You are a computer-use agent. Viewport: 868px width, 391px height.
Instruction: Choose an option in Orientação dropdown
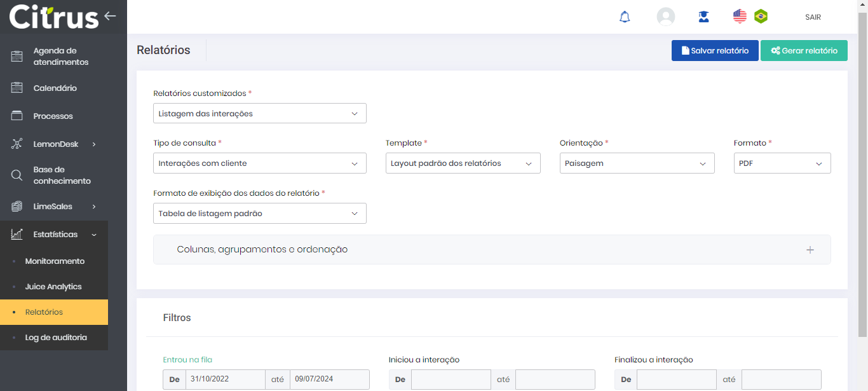click(x=637, y=163)
